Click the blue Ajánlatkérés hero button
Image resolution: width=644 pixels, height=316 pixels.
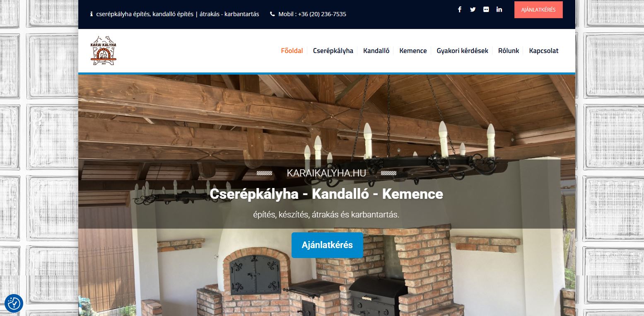click(x=327, y=245)
